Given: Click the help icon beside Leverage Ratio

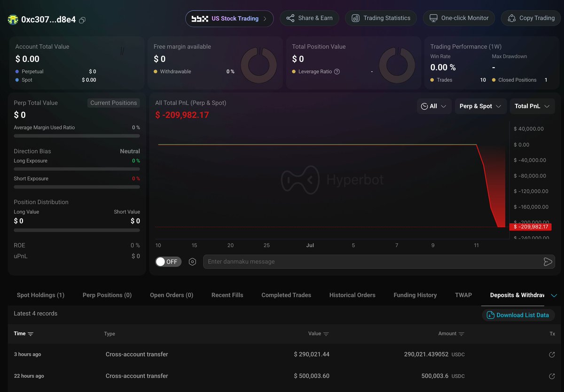Looking at the screenshot, I should point(337,72).
